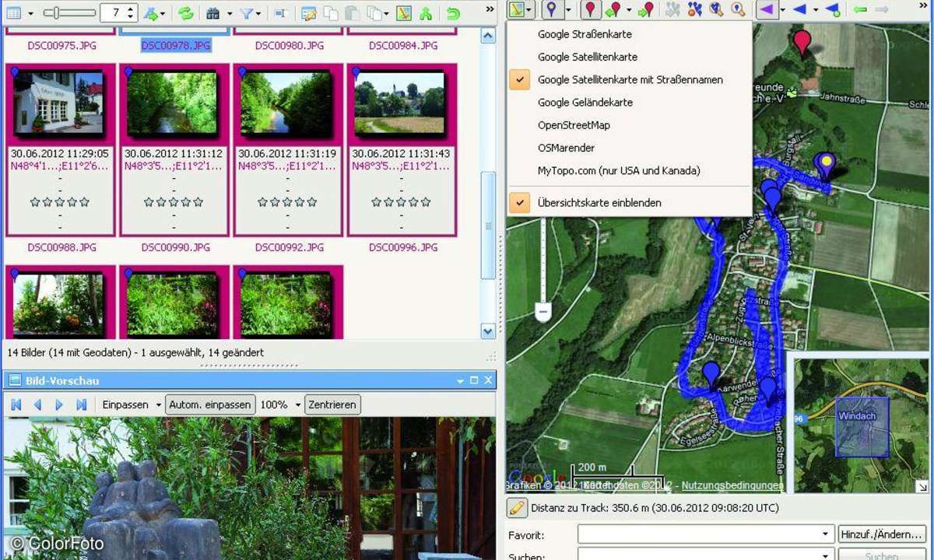The height and width of the screenshot is (560, 934).
Task: Open dropdown arrow beside blue triangle
Action: [815, 10]
